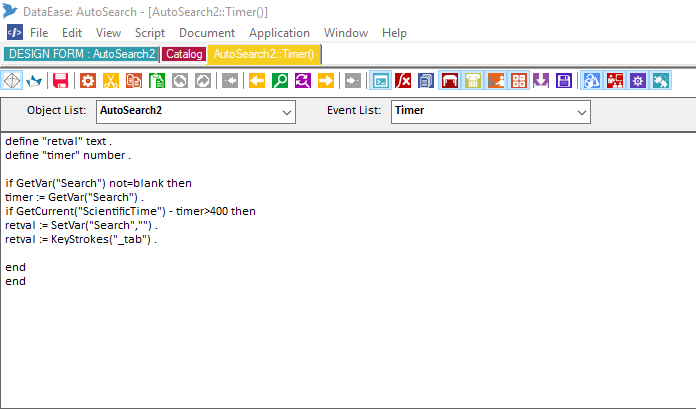Paste using the green clipboard icon
Viewport: 696px width, 409px height.
tap(157, 81)
